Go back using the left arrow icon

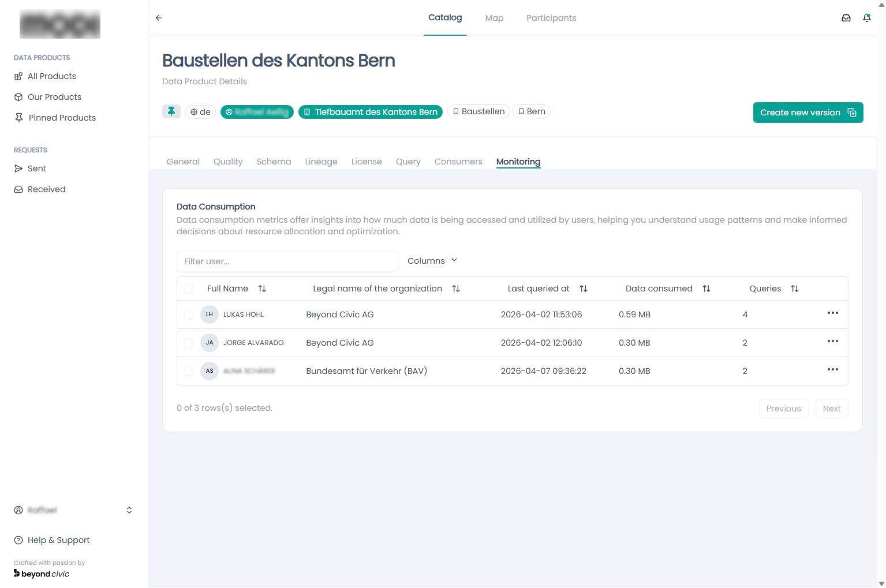click(159, 18)
